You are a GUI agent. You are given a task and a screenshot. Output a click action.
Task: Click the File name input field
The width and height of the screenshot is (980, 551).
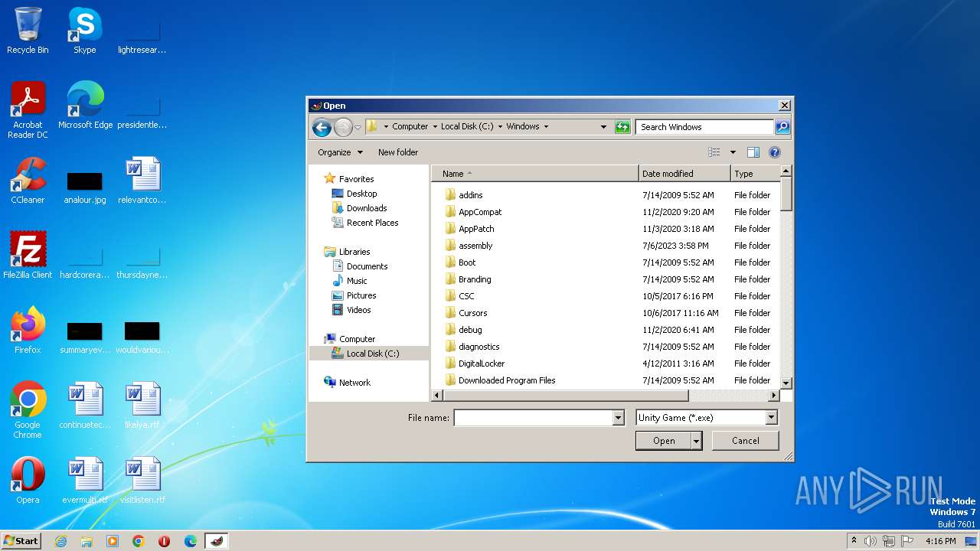click(534, 418)
